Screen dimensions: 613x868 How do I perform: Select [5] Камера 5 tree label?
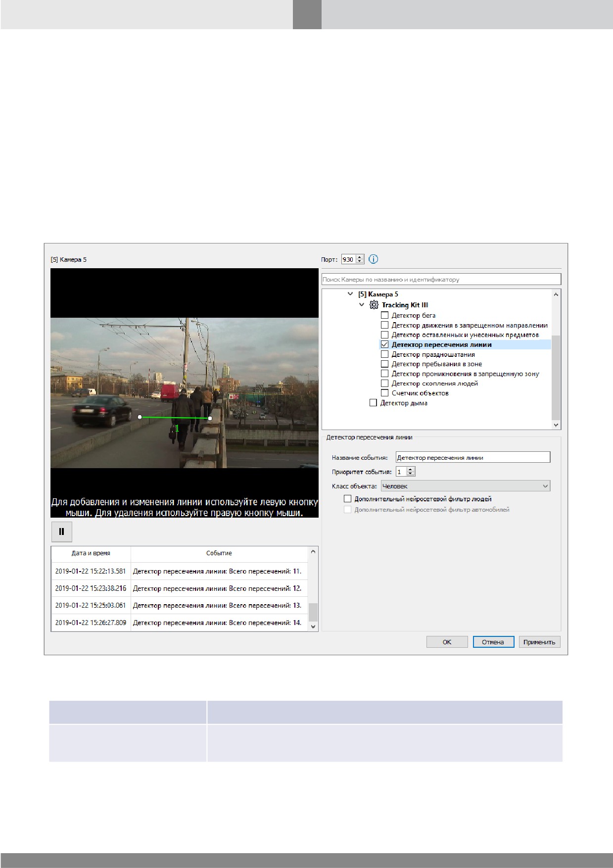[378, 294]
